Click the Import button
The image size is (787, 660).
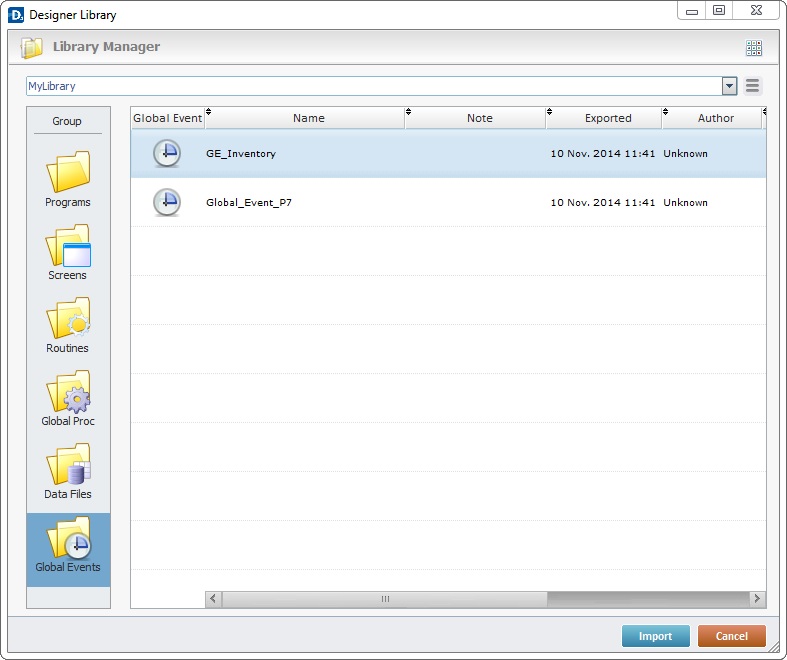[x=655, y=636]
